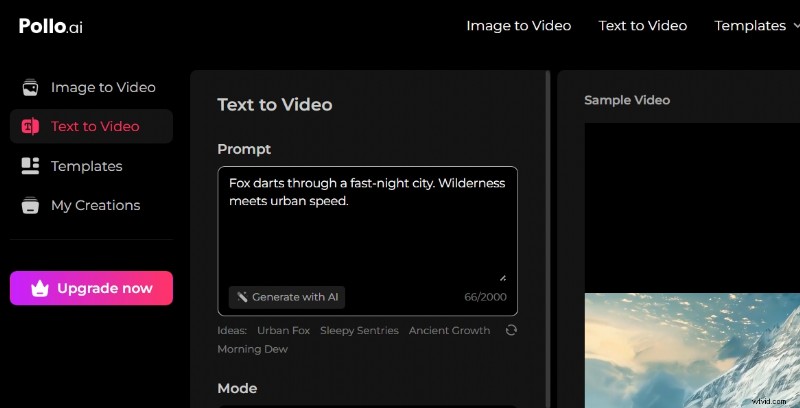The width and height of the screenshot is (800, 408).
Task: Click the Image to Video sidebar icon
Action: pos(31,87)
